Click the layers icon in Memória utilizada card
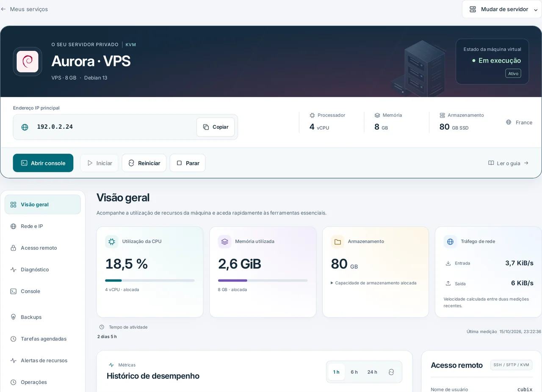The height and width of the screenshot is (392, 542). (224, 242)
